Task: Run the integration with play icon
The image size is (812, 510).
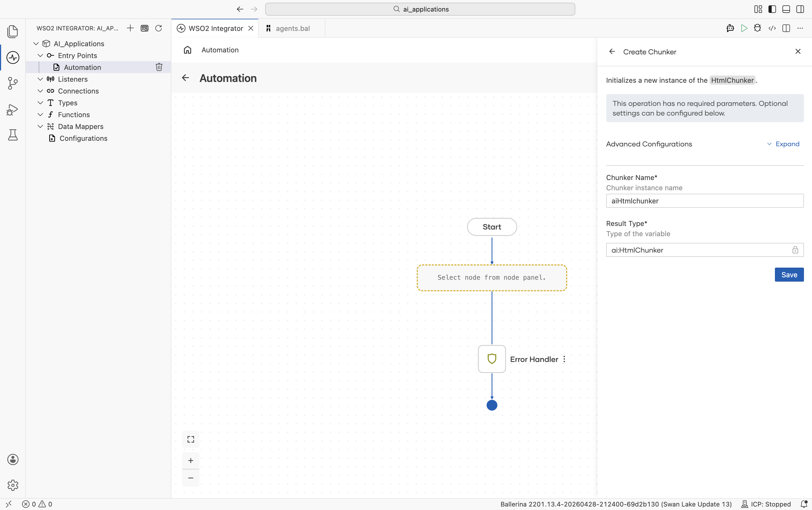Action: 744,28
